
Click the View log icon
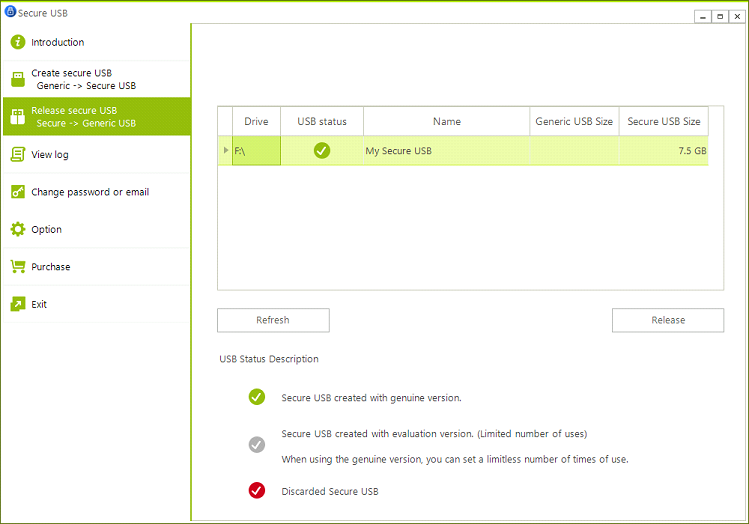click(x=17, y=154)
